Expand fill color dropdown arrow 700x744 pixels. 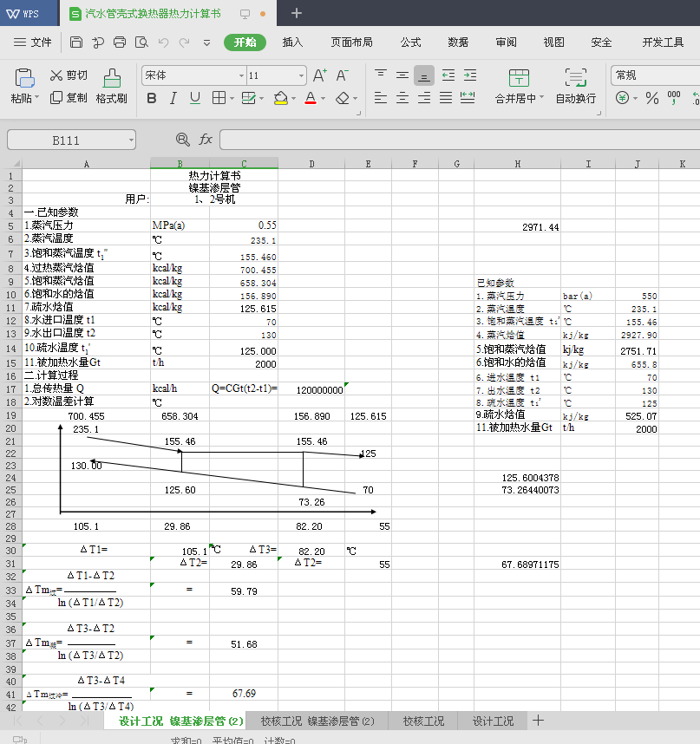click(293, 99)
